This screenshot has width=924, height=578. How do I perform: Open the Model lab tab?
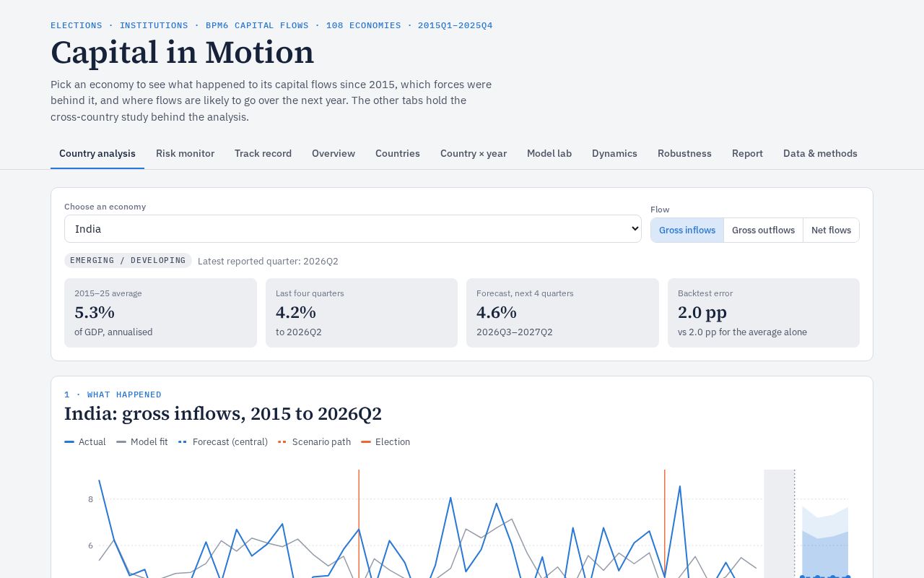click(x=549, y=153)
